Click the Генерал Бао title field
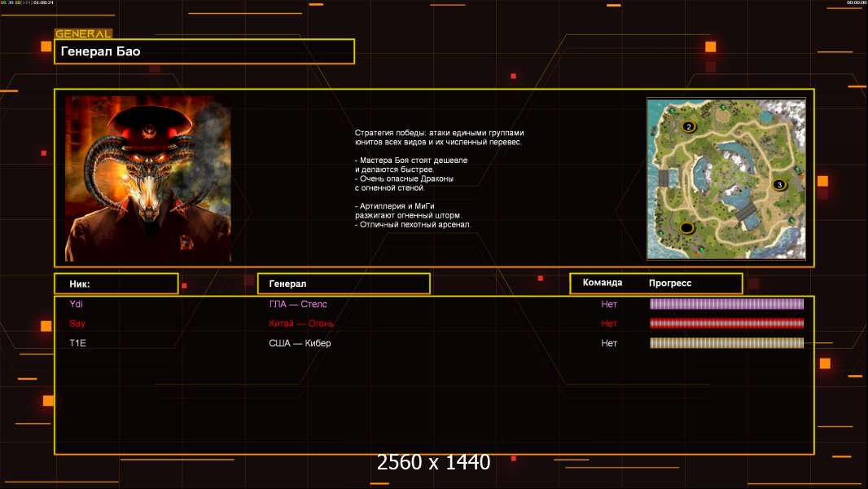 click(x=204, y=51)
